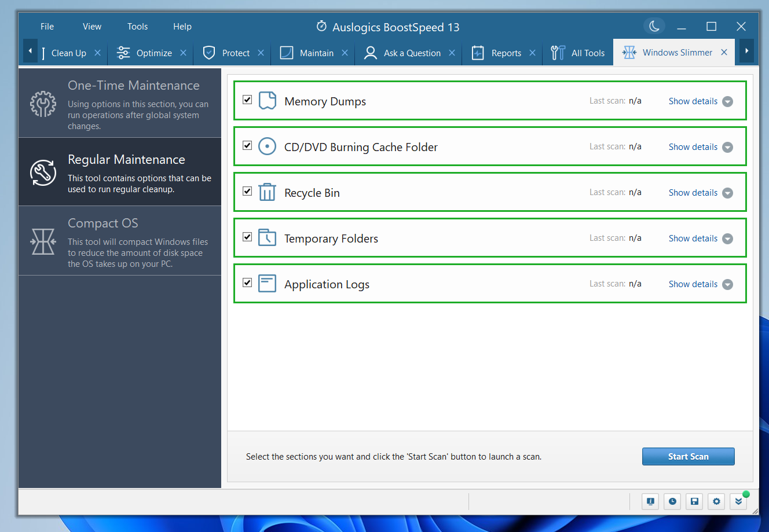This screenshot has height=532, width=769.
Task: Open the scheduler clock icon in status bar
Action: click(x=672, y=501)
